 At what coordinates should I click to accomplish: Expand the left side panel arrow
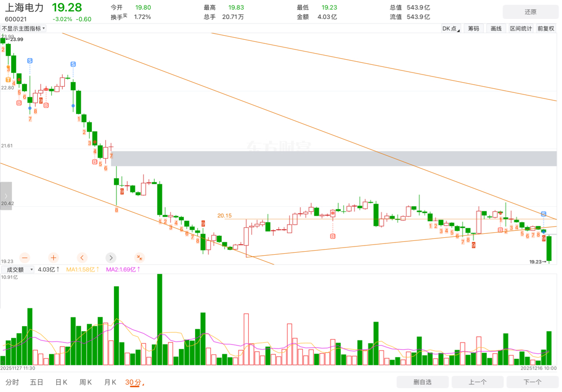[x=6, y=196]
